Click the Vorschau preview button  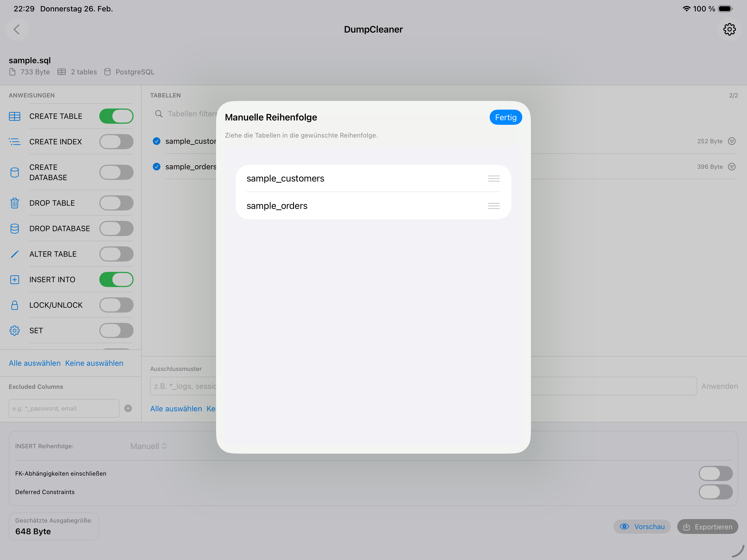pos(642,527)
